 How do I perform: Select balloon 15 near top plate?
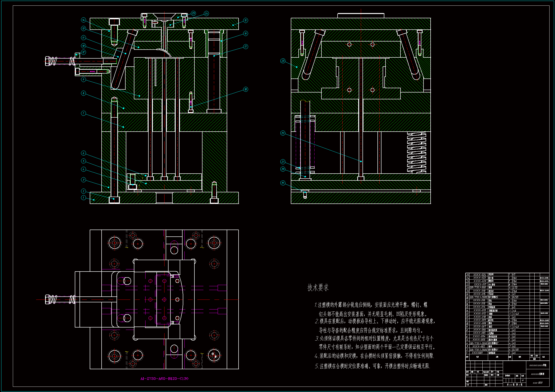pos(245,21)
